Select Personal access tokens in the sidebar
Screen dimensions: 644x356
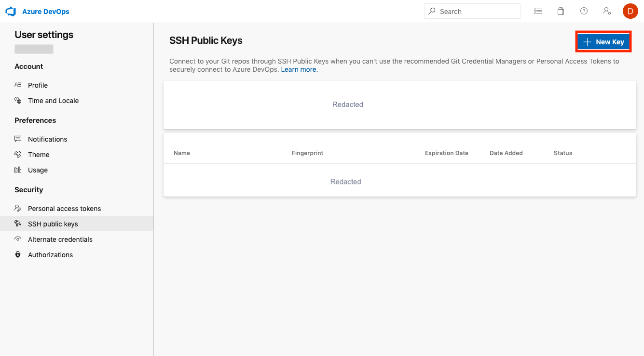pos(64,208)
